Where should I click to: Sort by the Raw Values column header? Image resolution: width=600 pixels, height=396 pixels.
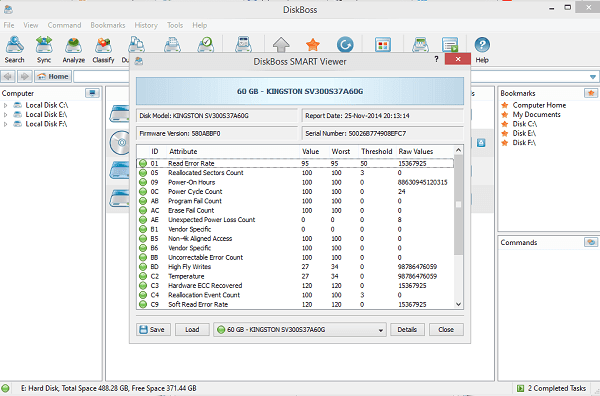pyautogui.click(x=416, y=152)
